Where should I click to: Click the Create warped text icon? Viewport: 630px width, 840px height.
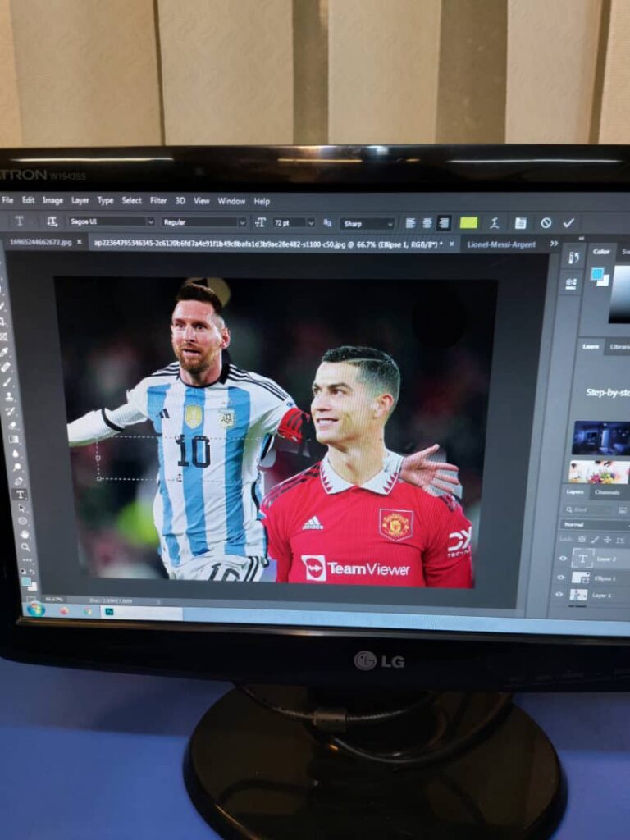495,223
